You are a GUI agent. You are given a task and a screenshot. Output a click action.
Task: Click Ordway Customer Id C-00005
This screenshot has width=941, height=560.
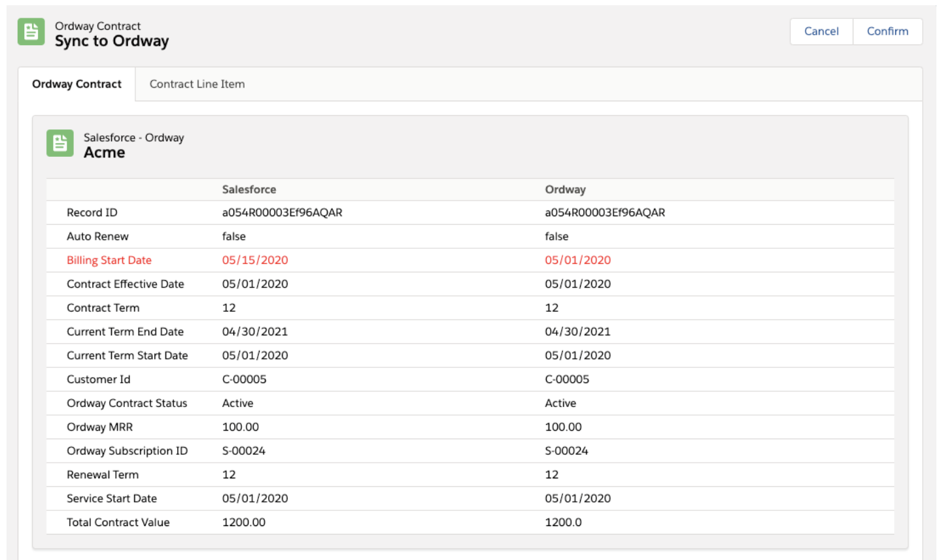(567, 380)
